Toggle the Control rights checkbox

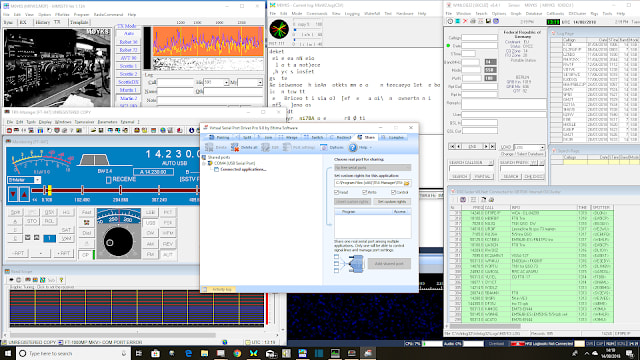click(x=393, y=192)
